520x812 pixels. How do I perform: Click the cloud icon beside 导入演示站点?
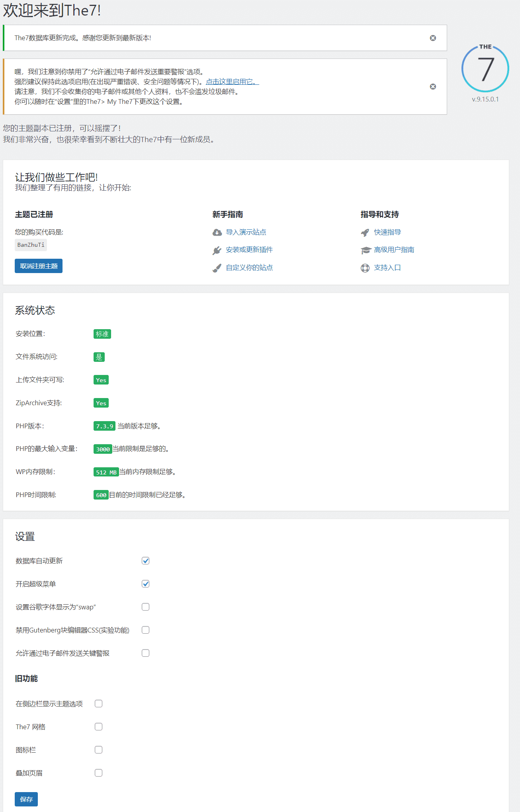coord(217,232)
